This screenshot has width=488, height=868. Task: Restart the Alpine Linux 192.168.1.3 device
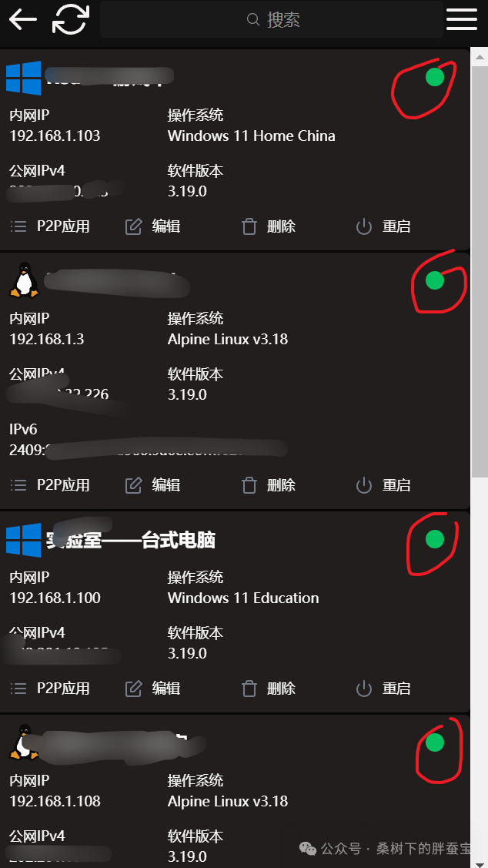[383, 485]
